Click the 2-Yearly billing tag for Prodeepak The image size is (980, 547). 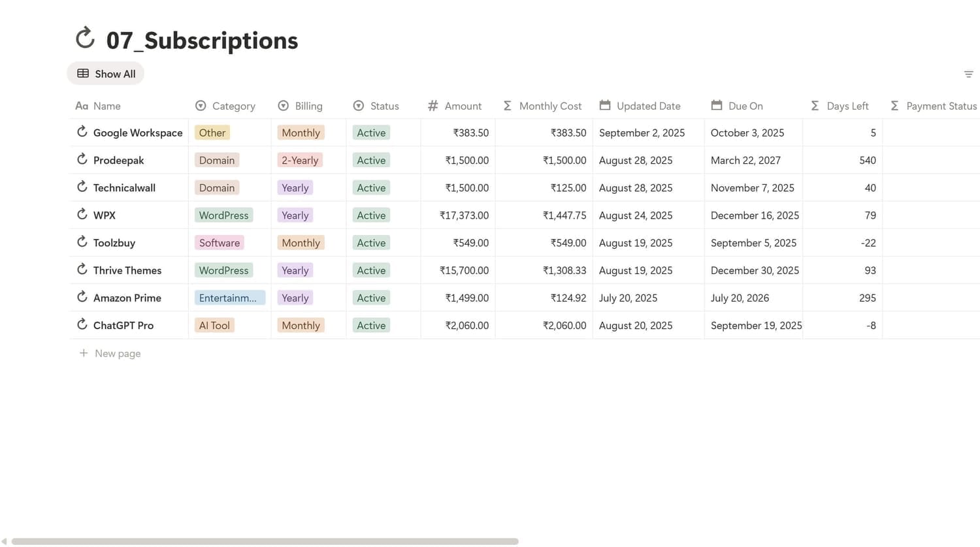(x=300, y=160)
